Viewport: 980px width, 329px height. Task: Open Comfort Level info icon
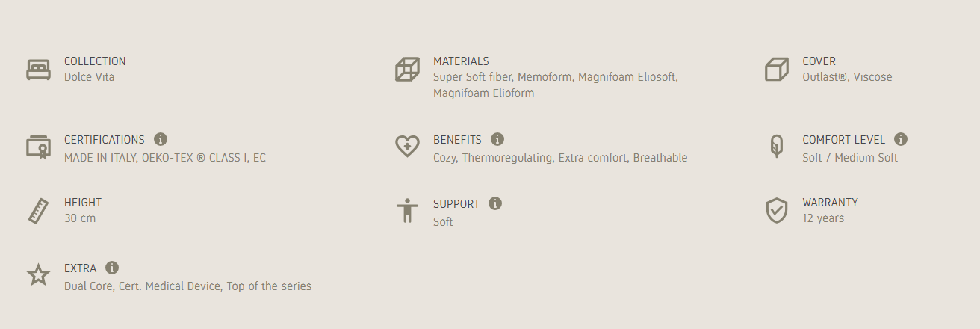(901, 139)
